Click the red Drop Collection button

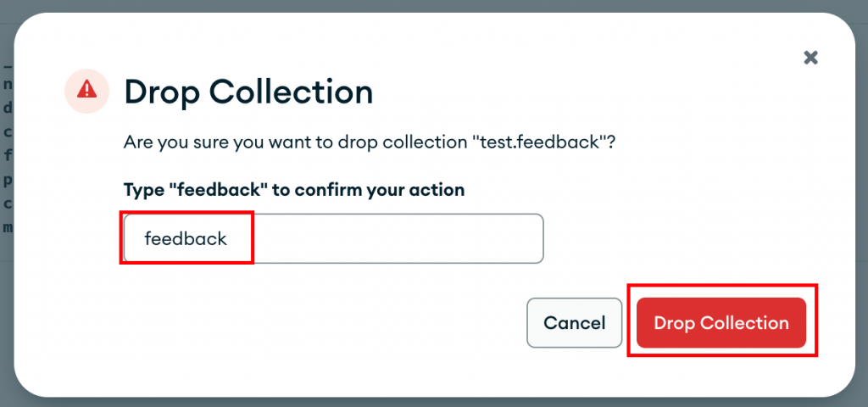point(721,323)
